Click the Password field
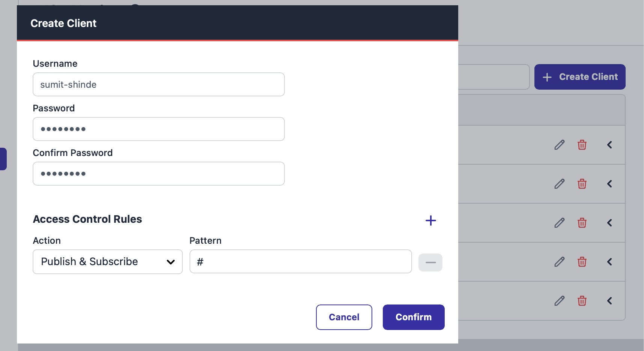Image resolution: width=644 pixels, height=351 pixels. 158,129
